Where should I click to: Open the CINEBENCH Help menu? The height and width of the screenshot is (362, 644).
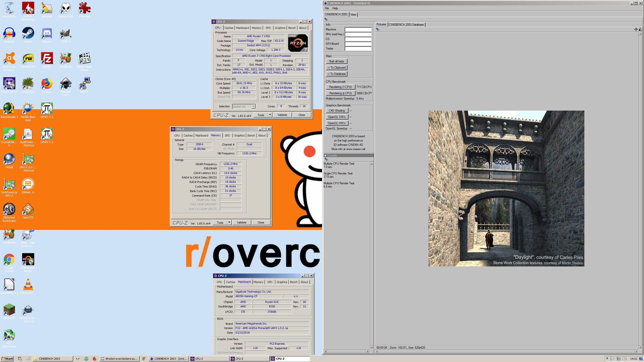point(335,8)
